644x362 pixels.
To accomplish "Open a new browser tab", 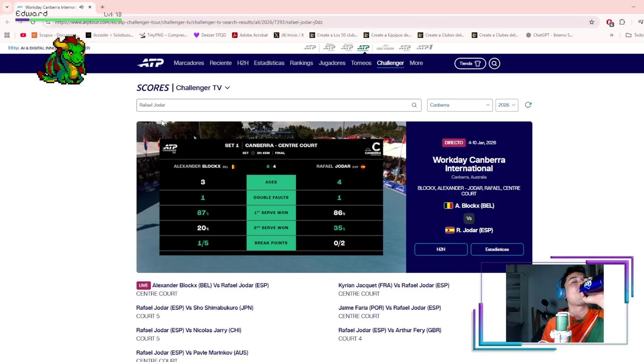I will click(x=102, y=7).
